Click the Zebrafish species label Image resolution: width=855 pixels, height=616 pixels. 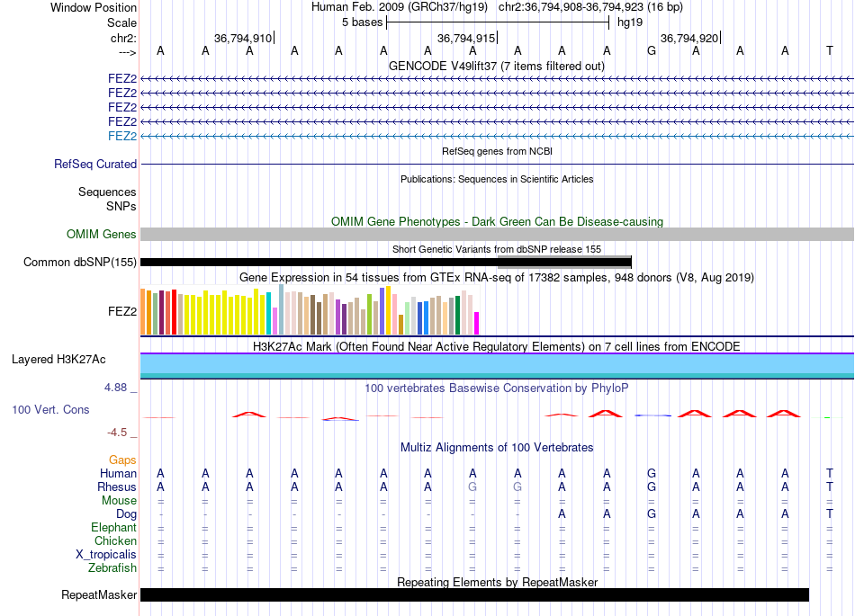click(112, 567)
